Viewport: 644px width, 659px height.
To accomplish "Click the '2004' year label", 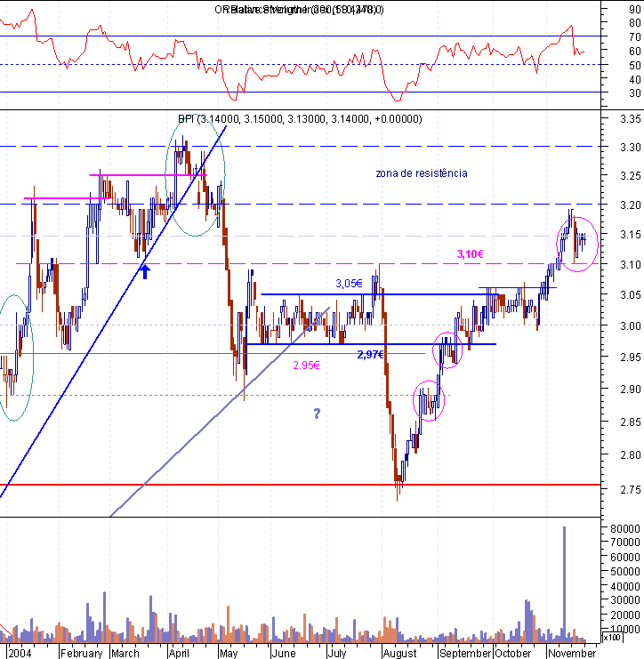I will coord(20,653).
